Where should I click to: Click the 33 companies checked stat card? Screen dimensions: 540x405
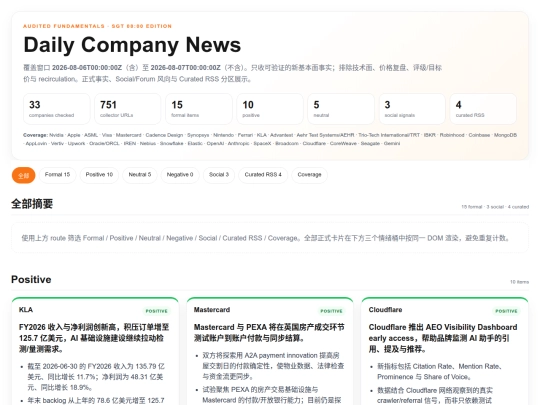pos(57,109)
